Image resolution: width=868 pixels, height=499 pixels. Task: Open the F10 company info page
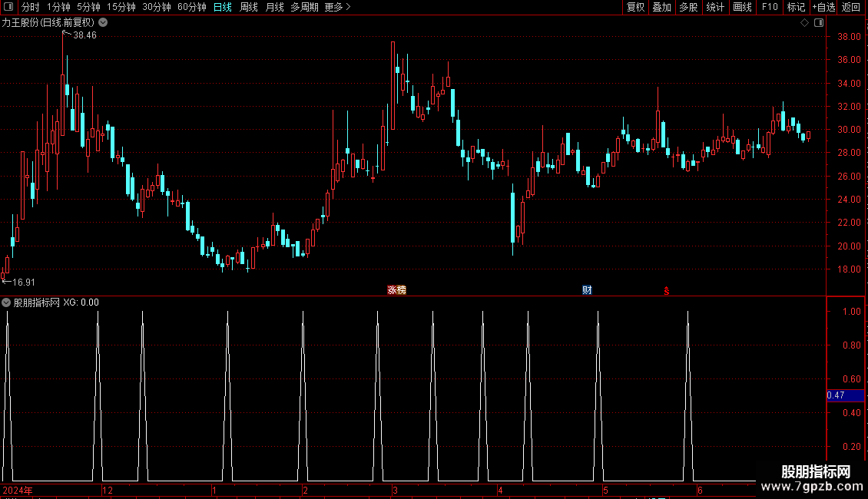coord(770,7)
